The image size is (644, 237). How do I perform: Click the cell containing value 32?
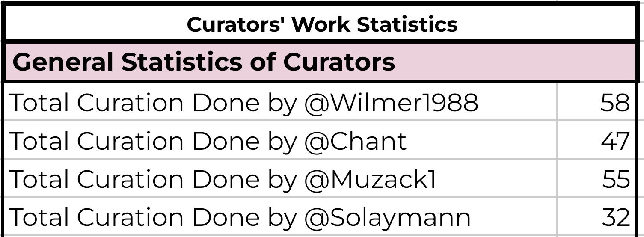[x=598, y=216]
